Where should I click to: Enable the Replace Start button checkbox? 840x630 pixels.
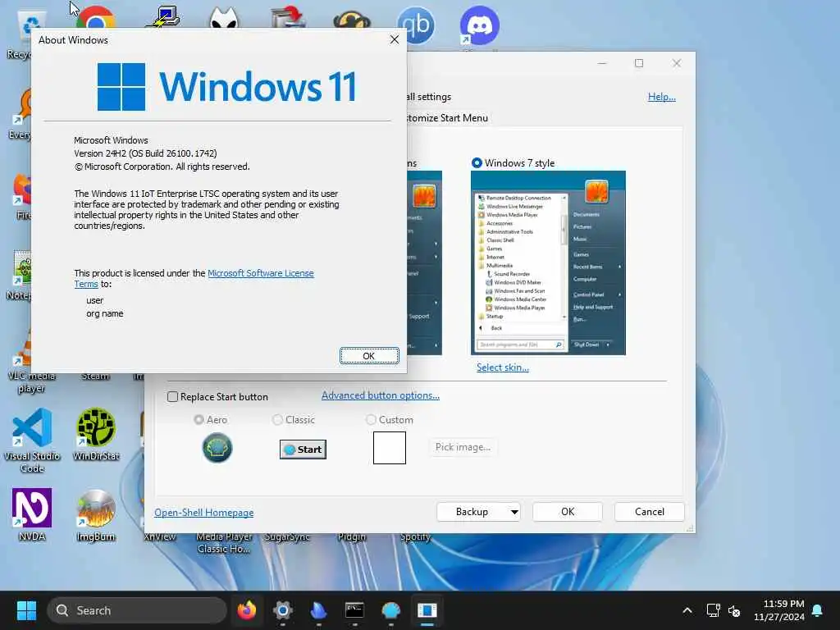(172, 396)
